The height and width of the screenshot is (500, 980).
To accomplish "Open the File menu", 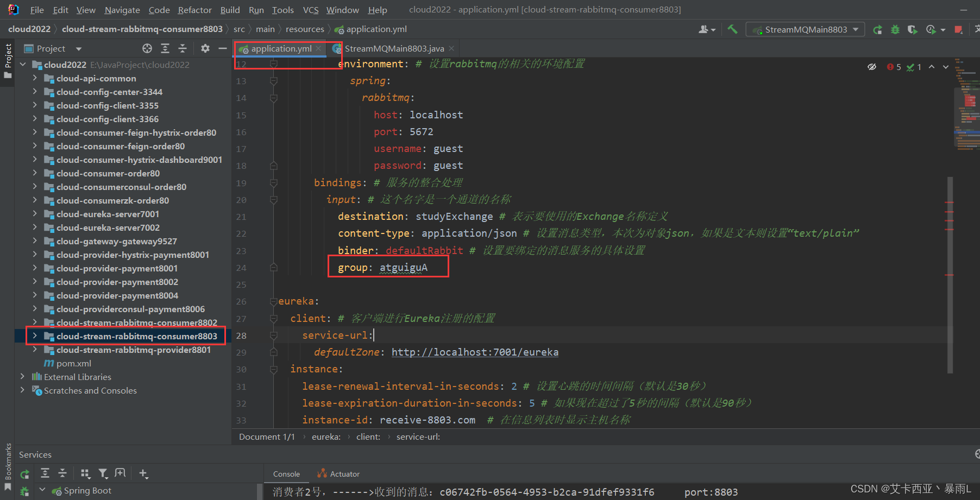I will click(37, 10).
